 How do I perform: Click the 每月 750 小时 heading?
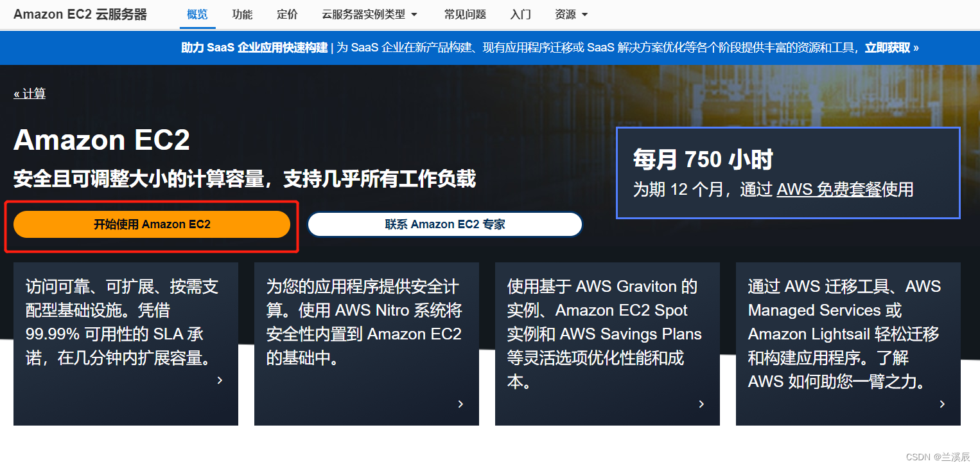tap(703, 159)
